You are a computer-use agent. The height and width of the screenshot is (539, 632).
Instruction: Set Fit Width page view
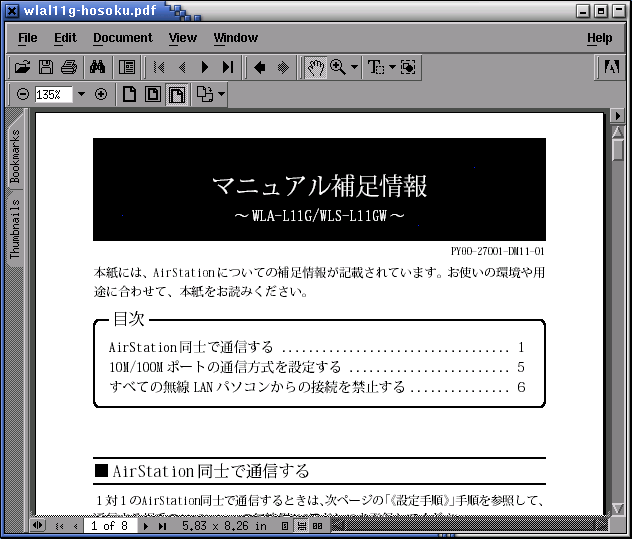pyautogui.click(x=177, y=95)
